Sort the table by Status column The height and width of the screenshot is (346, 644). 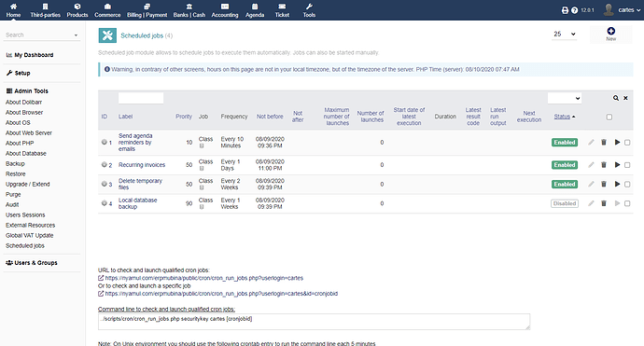[562, 117]
